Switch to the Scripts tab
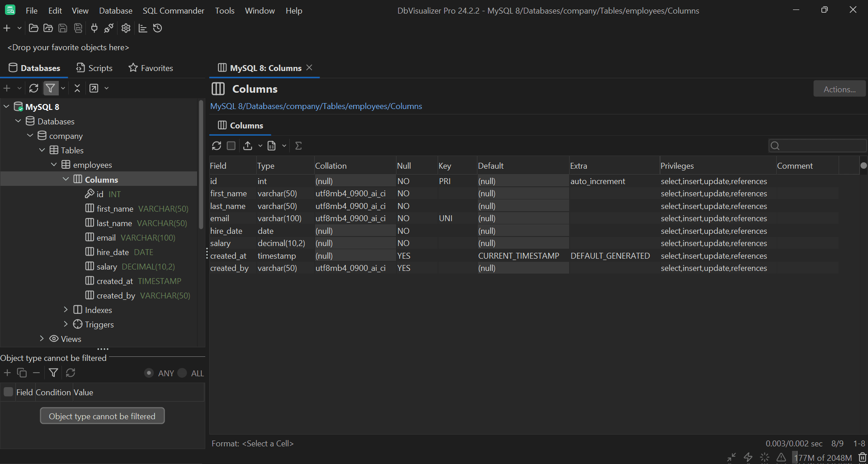Viewport: 868px width, 464px height. coord(94,68)
